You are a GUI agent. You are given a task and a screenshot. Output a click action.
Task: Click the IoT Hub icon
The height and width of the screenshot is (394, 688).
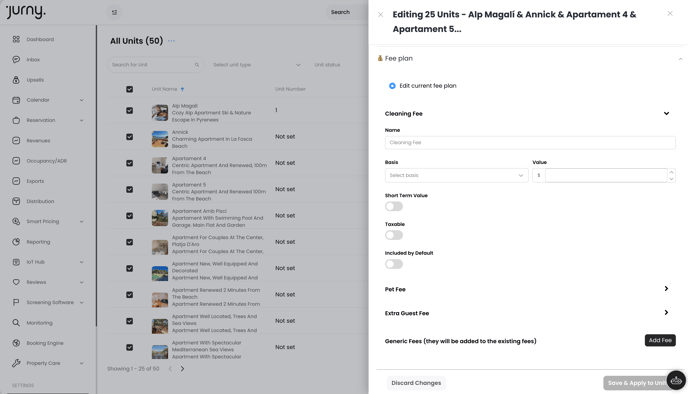tap(16, 262)
